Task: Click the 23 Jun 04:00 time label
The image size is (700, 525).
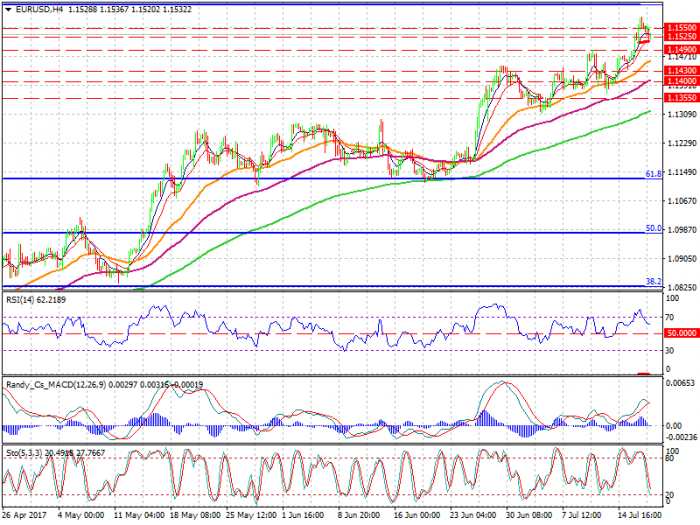Action: 473,516
